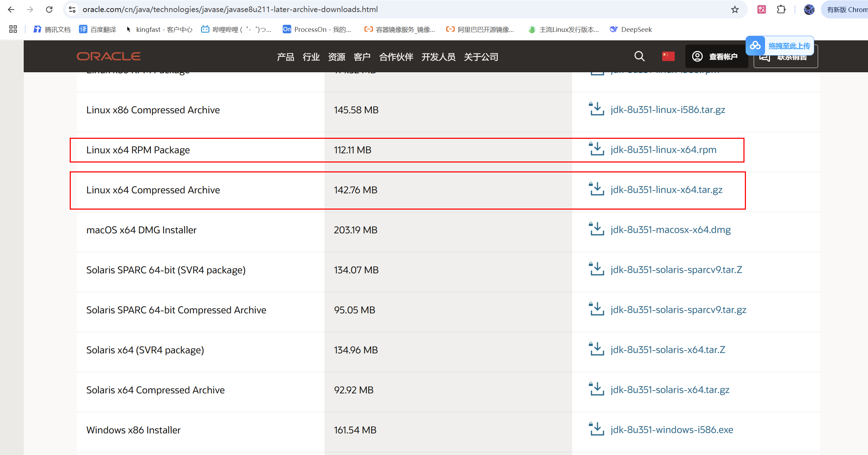Download jdk-8u351-solaris-x64.tar.gz

[x=670, y=390]
